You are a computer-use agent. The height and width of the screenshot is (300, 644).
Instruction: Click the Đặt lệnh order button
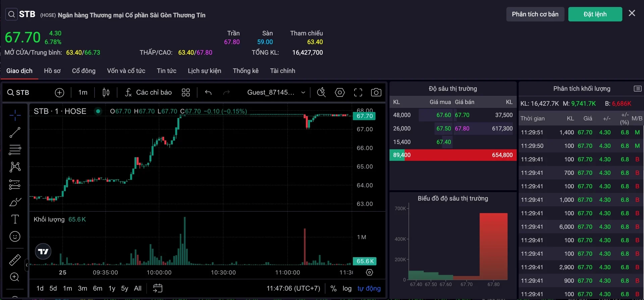(x=595, y=14)
